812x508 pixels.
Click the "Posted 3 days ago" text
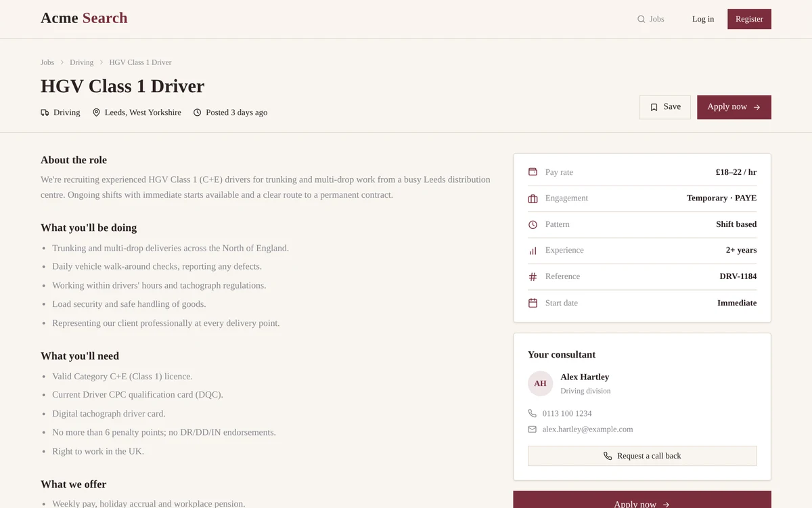coord(236,112)
